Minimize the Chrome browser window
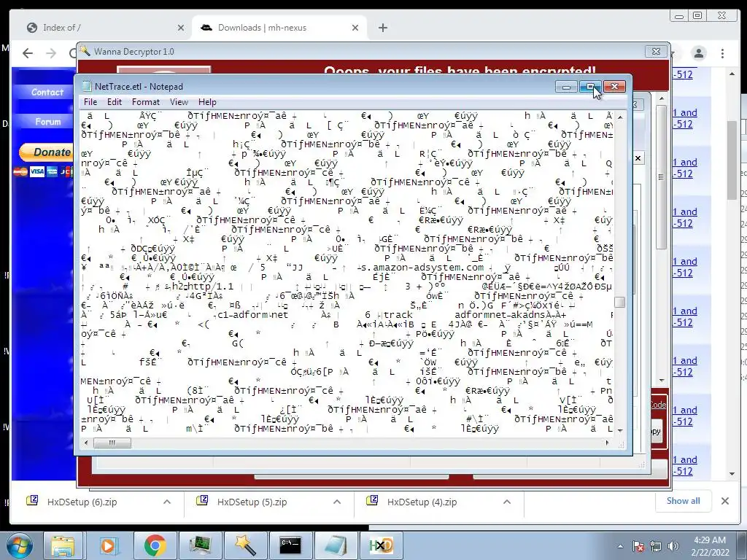The image size is (747, 560). click(x=679, y=16)
